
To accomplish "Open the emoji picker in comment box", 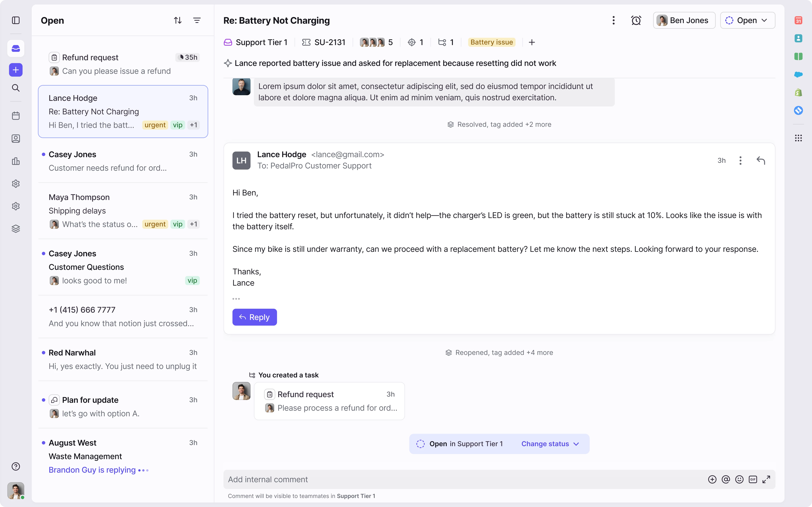I will click(x=739, y=480).
